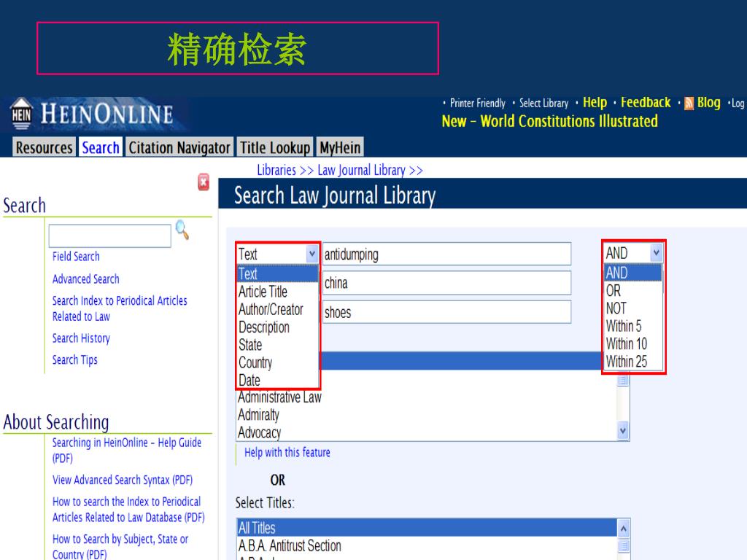Click the Law Journal Library breadcrumb
747x560 pixels.
(x=361, y=170)
